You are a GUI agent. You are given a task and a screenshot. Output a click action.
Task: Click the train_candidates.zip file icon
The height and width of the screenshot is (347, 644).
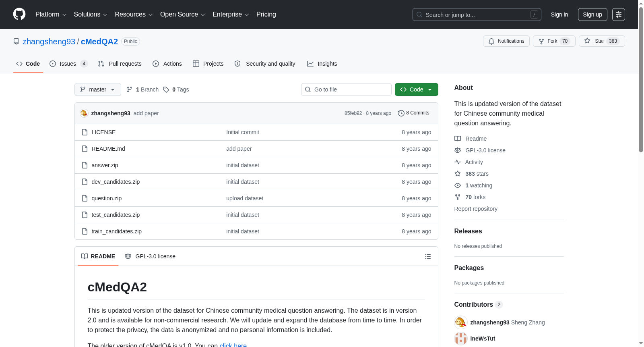click(x=85, y=231)
